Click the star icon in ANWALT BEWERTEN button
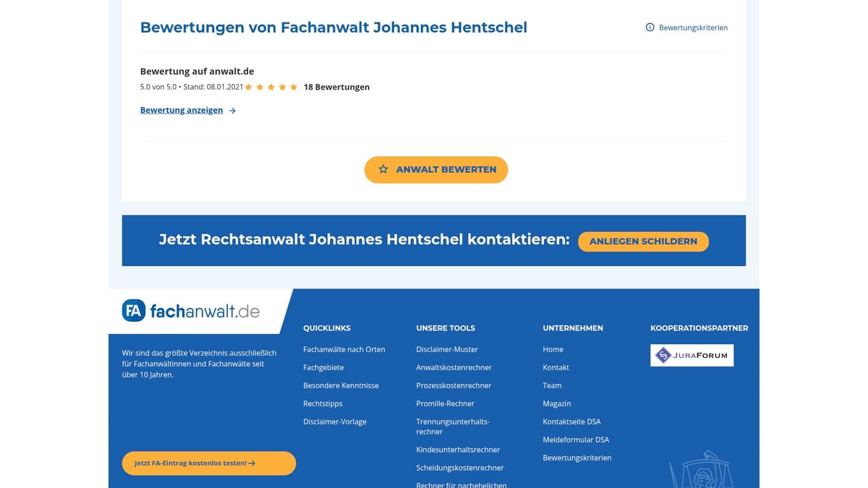Screen dimensions: 868x488 coord(383,169)
